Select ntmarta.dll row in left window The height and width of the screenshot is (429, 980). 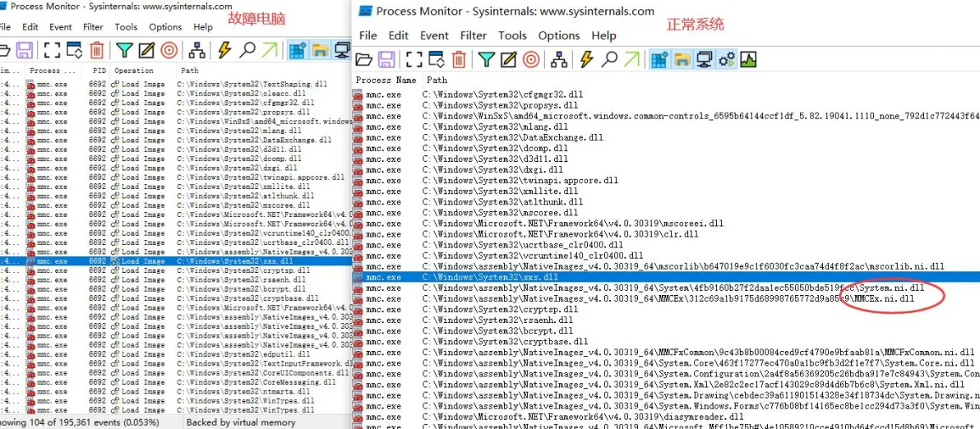[x=176, y=391]
